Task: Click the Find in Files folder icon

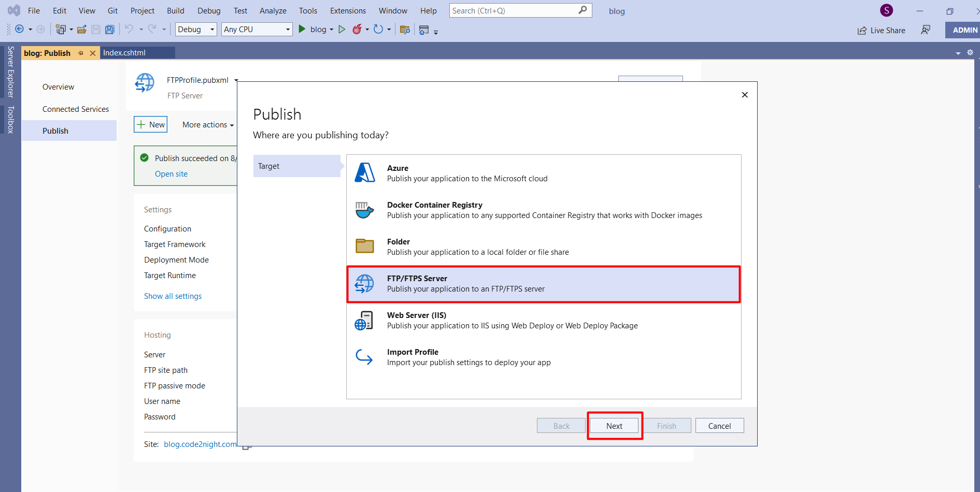Action: pos(405,30)
